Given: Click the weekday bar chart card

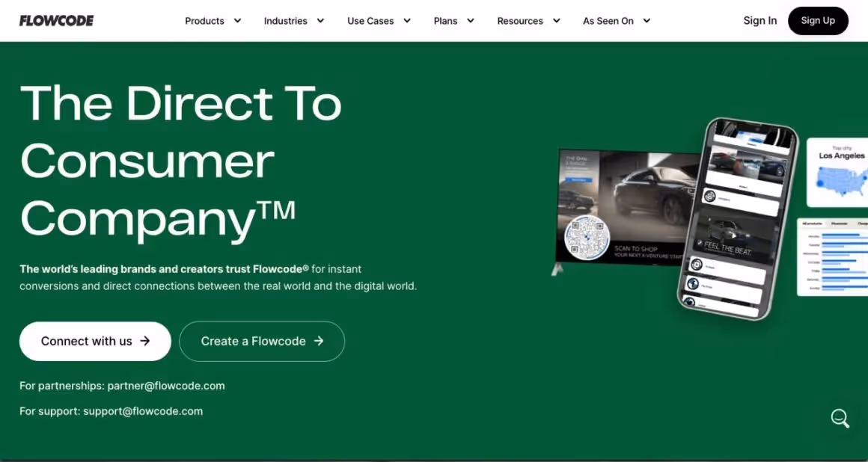Looking at the screenshot, I should (x=833, y=256).
